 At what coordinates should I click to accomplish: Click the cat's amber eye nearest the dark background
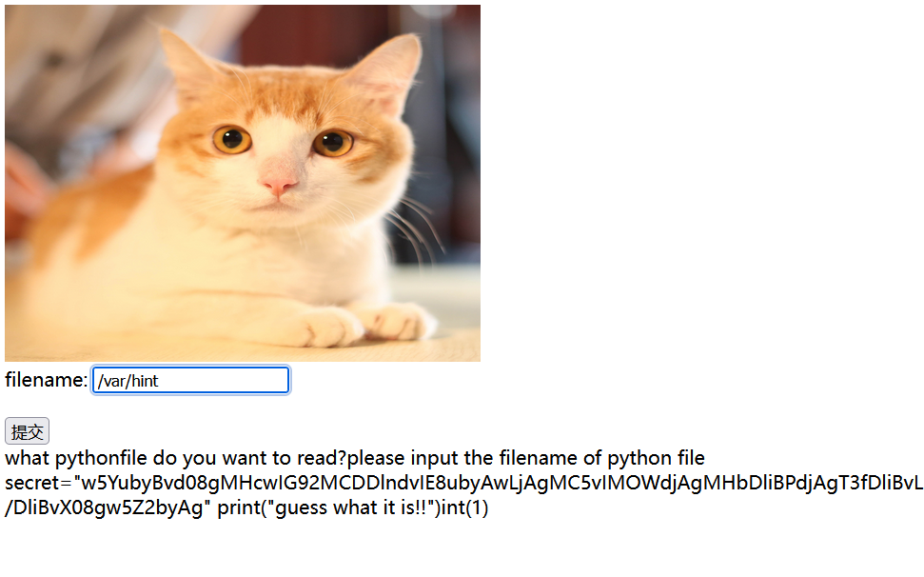click(333, 143)
